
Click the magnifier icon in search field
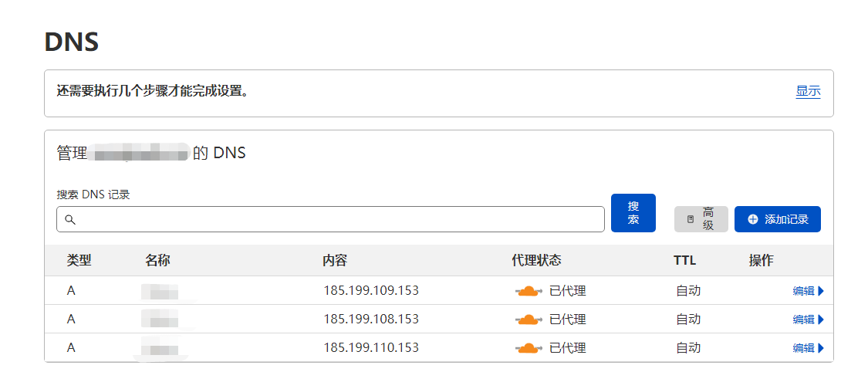(70, 219)
